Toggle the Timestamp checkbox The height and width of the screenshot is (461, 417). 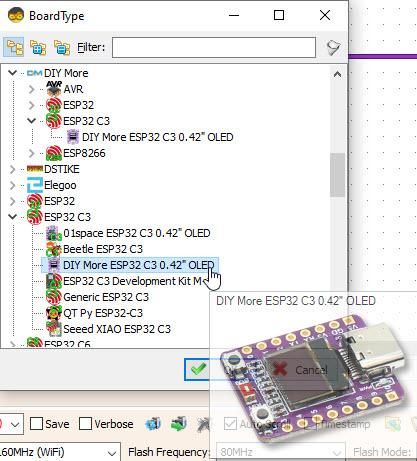coord(310,424)
